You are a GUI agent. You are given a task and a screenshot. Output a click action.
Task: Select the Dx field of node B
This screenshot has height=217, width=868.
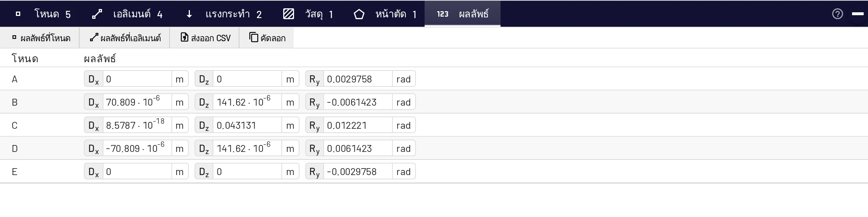click(x=137, y=102)
